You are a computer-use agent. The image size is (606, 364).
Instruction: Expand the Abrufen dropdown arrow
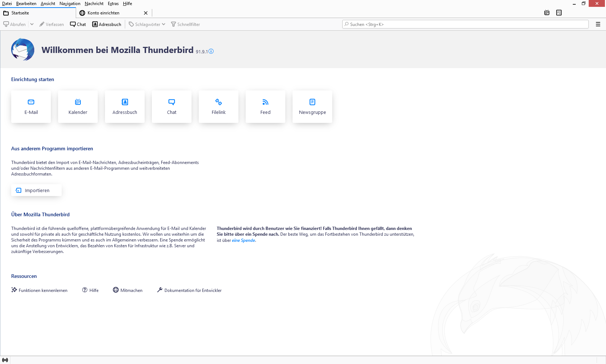click(32, 24)
